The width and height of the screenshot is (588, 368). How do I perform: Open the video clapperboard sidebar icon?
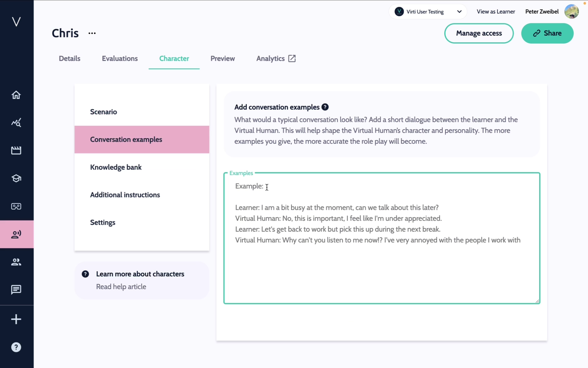coord(16,151)
